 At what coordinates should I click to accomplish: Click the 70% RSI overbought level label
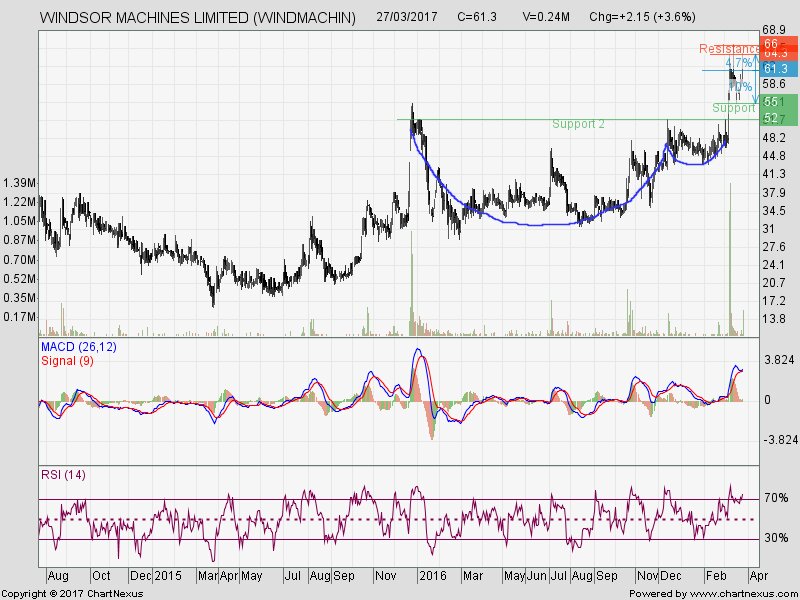776,497
